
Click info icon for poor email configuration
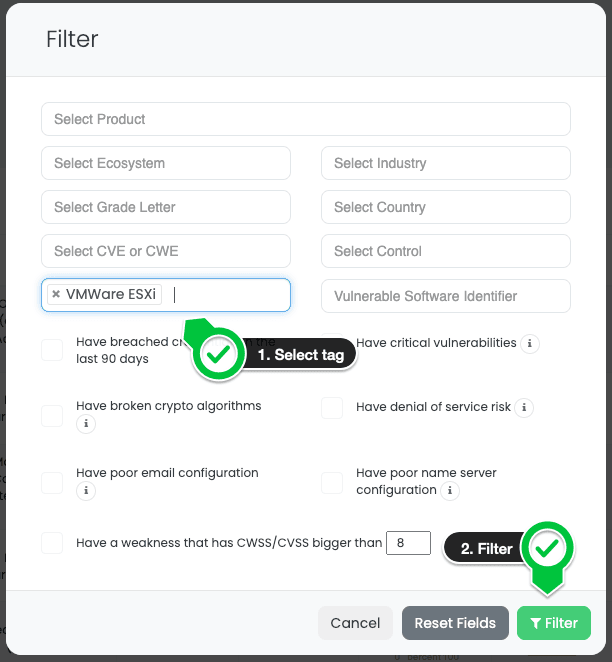pyautogui.click(x=86, y=491)
